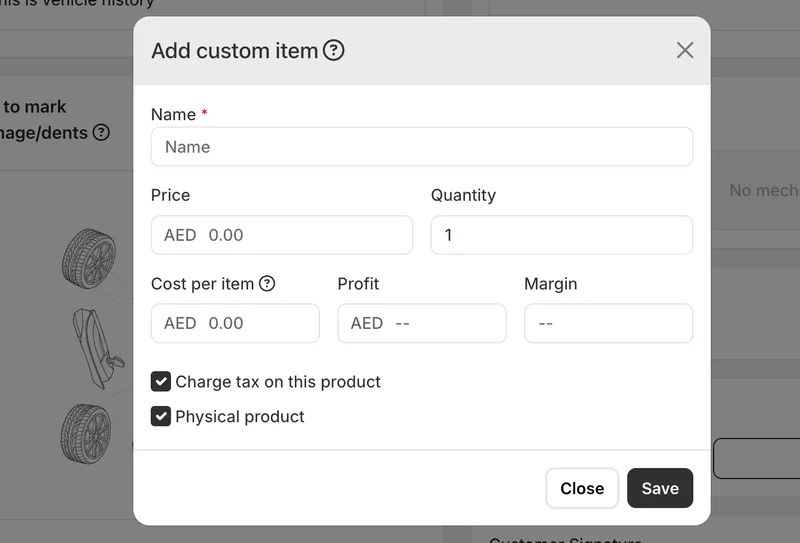Uncheck the Physical product checkbox
The image size is (800, 543).
point(161,416)
